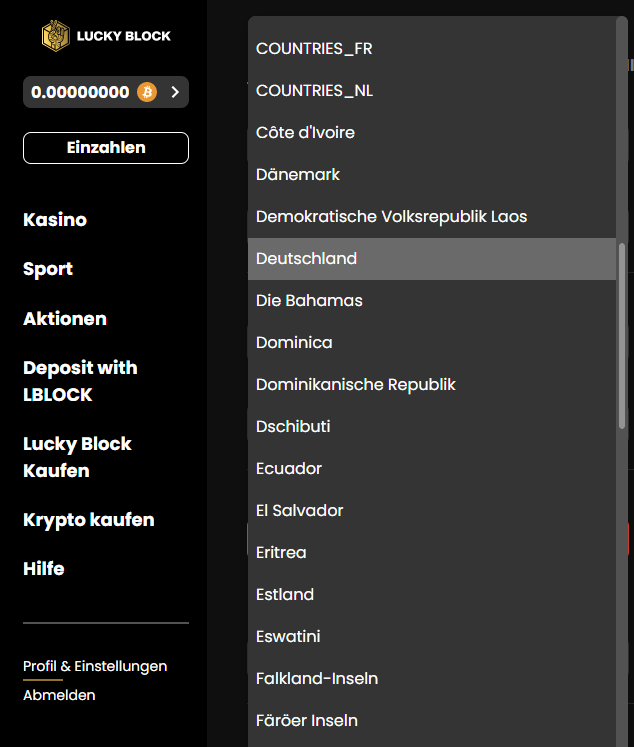Click the country list scrollbar thumb
Screen dimensions: 634x747
pos(622,335)
